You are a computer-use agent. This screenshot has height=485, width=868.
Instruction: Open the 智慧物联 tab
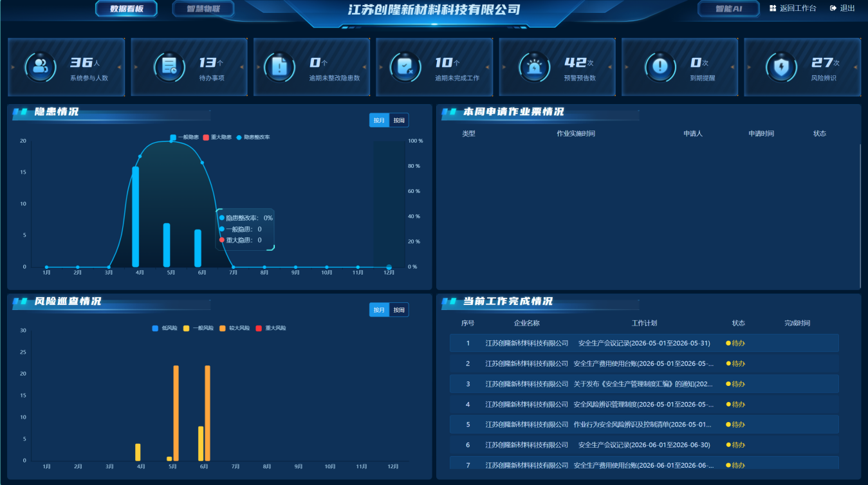click(203, 9)
